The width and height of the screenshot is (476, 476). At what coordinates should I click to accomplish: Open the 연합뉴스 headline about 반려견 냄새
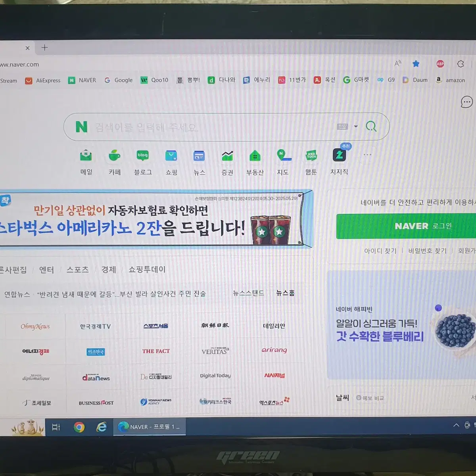(121, 294)
